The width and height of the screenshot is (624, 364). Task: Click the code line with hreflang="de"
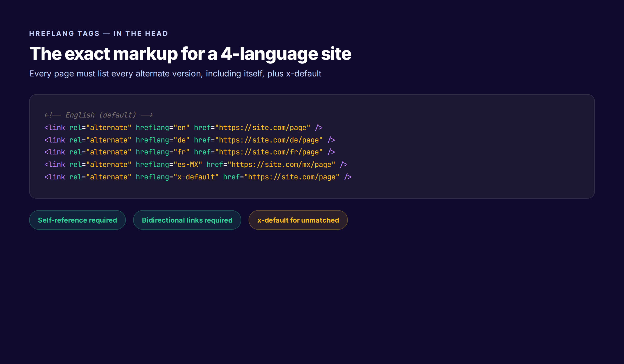tap(190, 140)
